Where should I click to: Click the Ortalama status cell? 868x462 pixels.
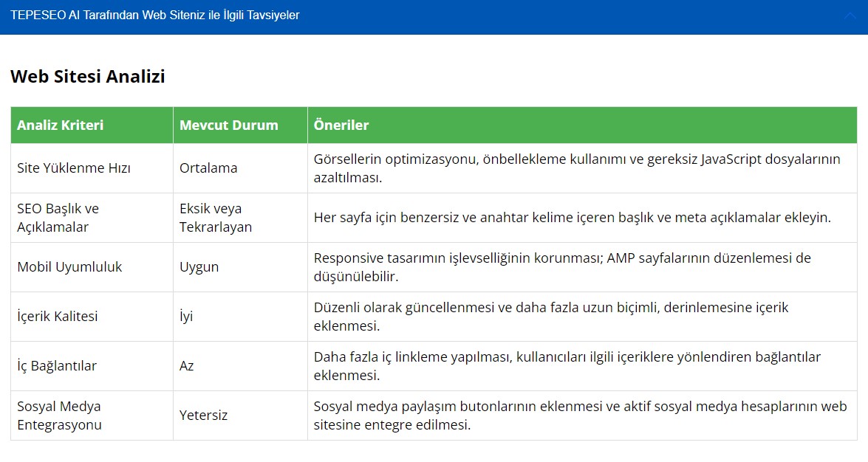[x=208, y=168]
